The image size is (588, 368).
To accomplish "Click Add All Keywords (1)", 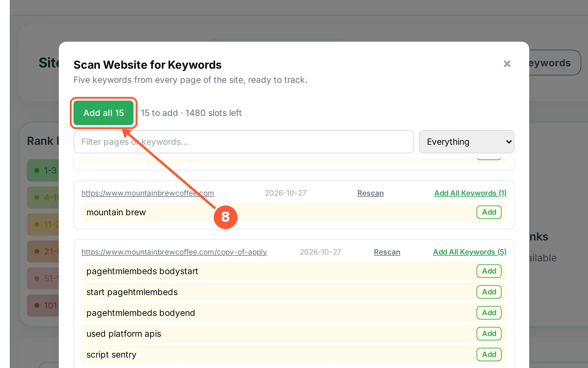I will (x=470, y=193).
